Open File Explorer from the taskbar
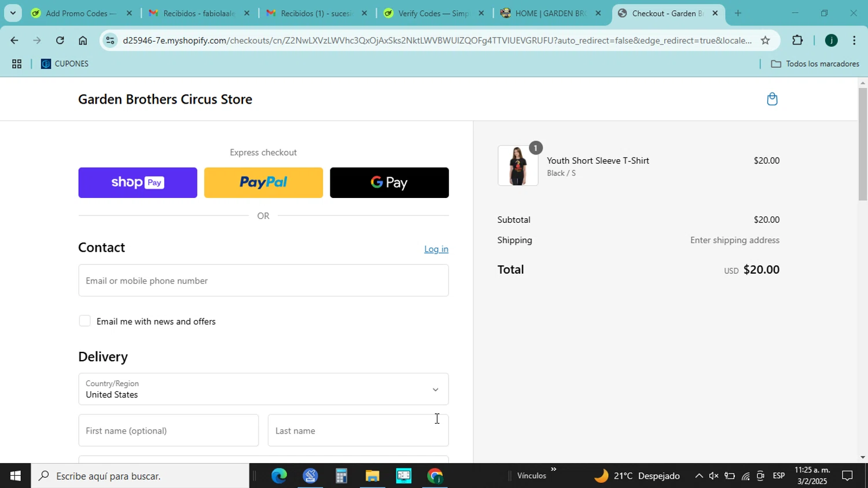This screenshot has width=868, height=488. point(373,476)
